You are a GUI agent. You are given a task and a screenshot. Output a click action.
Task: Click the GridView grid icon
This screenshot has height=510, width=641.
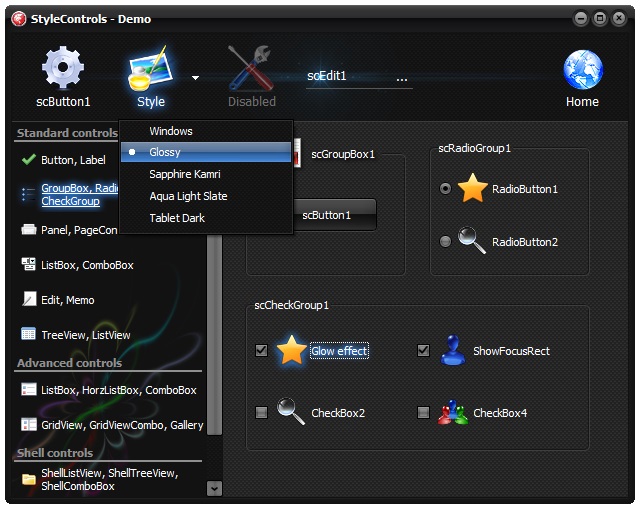click(29, 424)
